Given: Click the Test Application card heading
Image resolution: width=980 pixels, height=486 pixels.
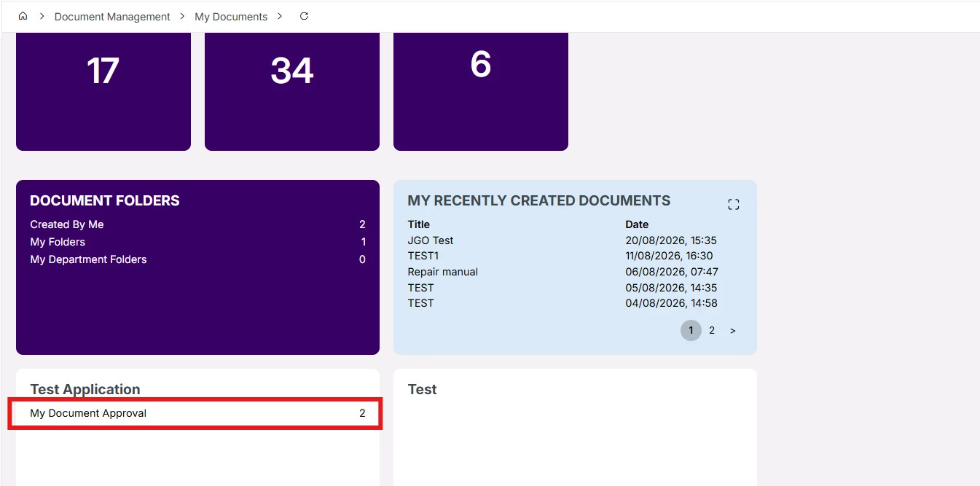Looking at the screenshot, I should [x=85, y=389].
